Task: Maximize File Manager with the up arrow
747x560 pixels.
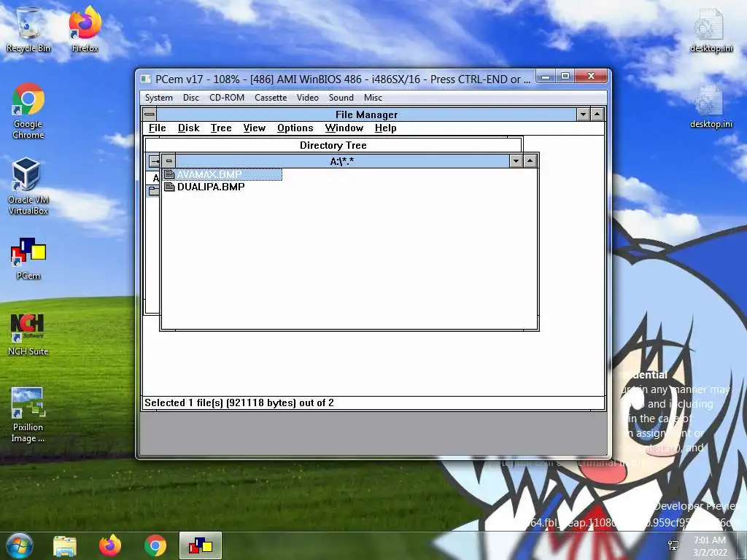Action: tap(597, 114)
